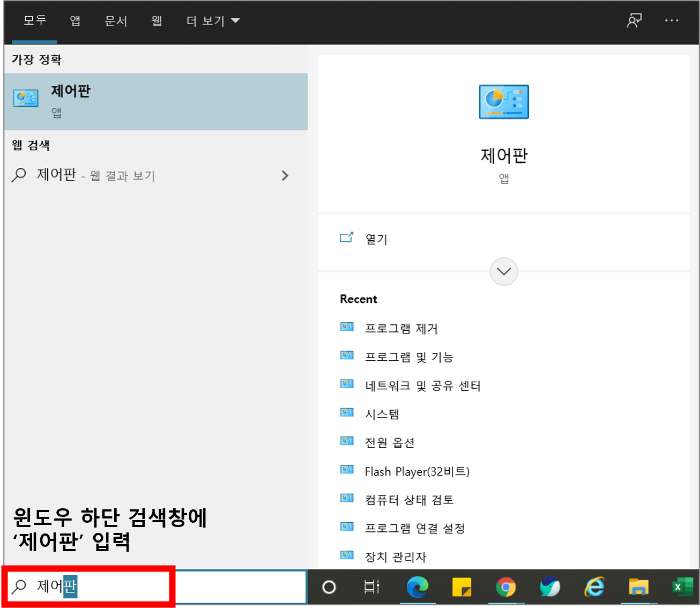Click the Cortana circle button on taskbar
The height and width of the screenshot is (608, 700).
pos(329,587)
